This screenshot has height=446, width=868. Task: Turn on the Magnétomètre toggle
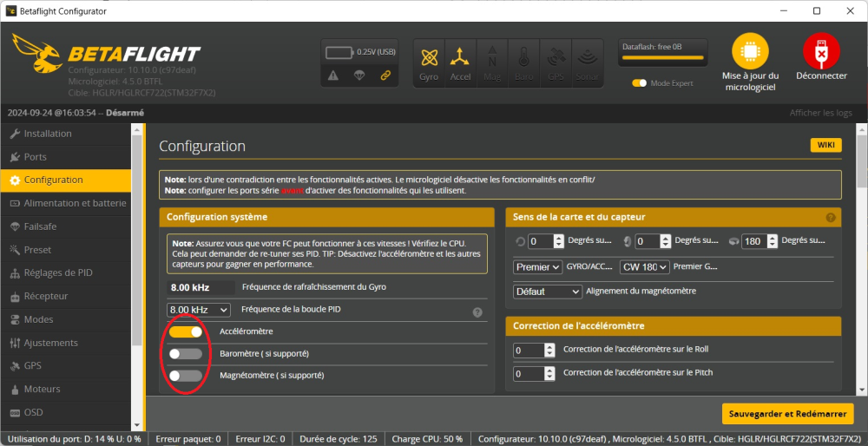(186, 375)
